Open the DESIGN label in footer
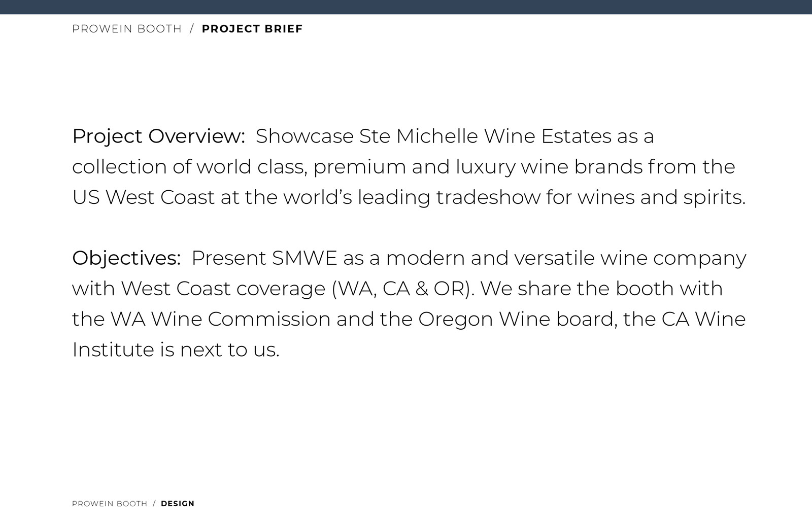This screenshot has height=525, width=812. (x=178, y=504)
